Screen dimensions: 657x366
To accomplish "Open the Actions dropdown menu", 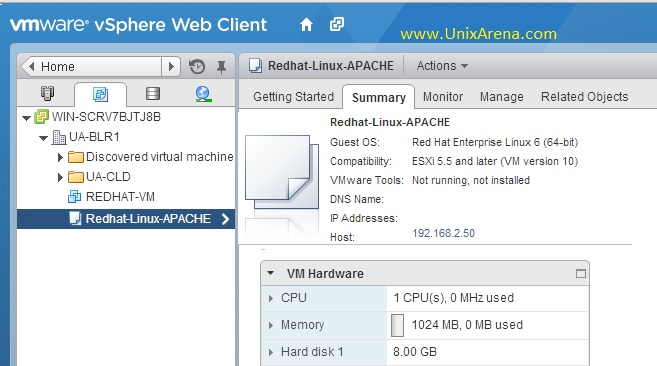I will click(442, 66).
